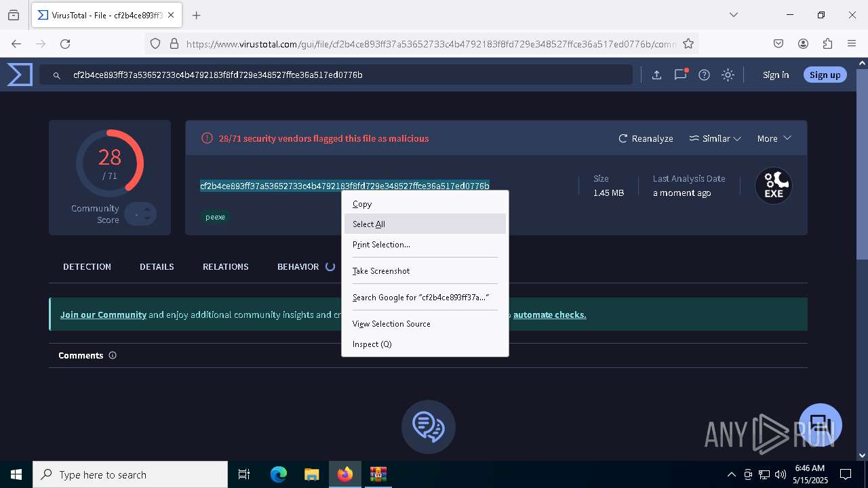Bookmark this page with star icon

tap(688, 43)
